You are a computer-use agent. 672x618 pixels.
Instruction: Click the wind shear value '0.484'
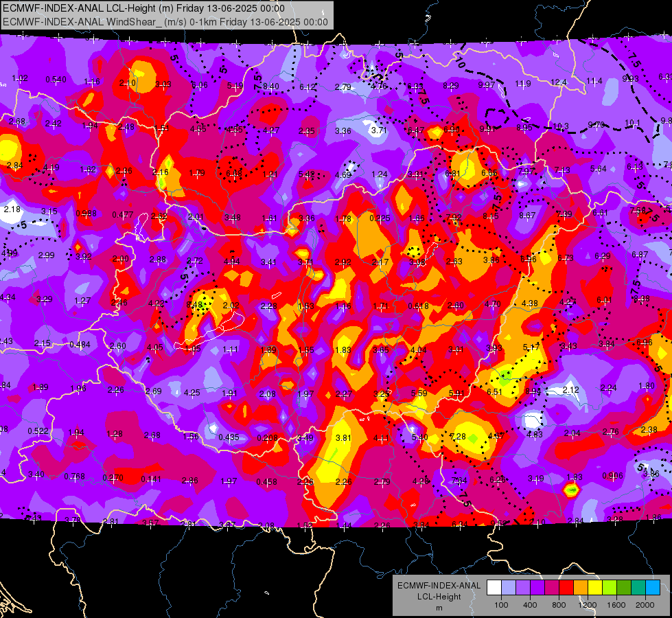tap(80, 345)
